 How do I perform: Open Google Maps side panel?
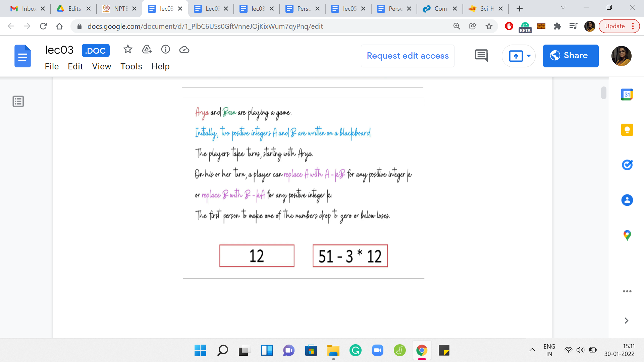[x=627, y=235]
